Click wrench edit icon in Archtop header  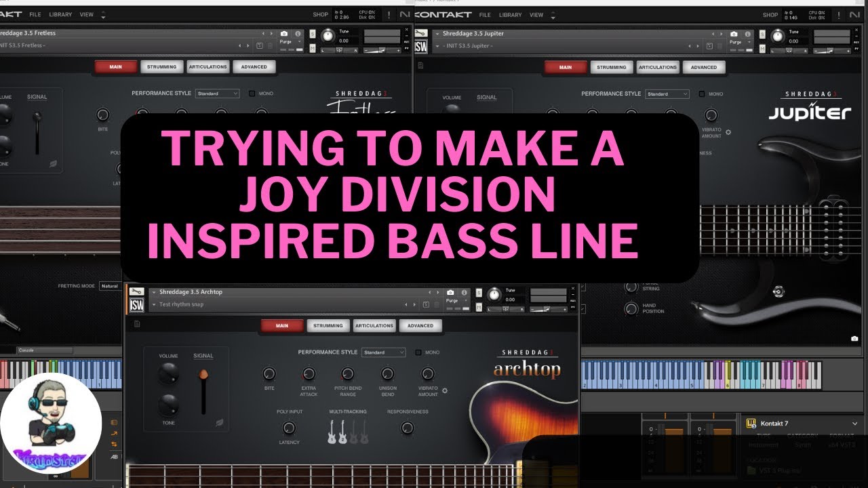point(136,291)
